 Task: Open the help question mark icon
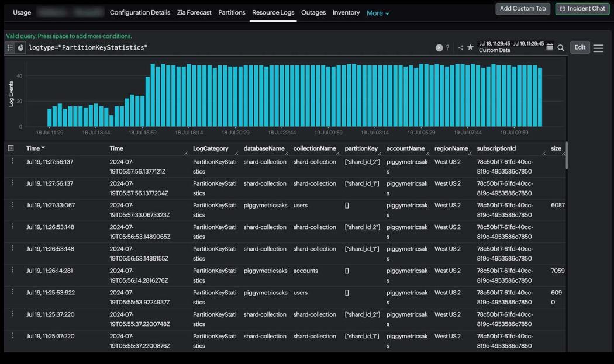(447, 47)
